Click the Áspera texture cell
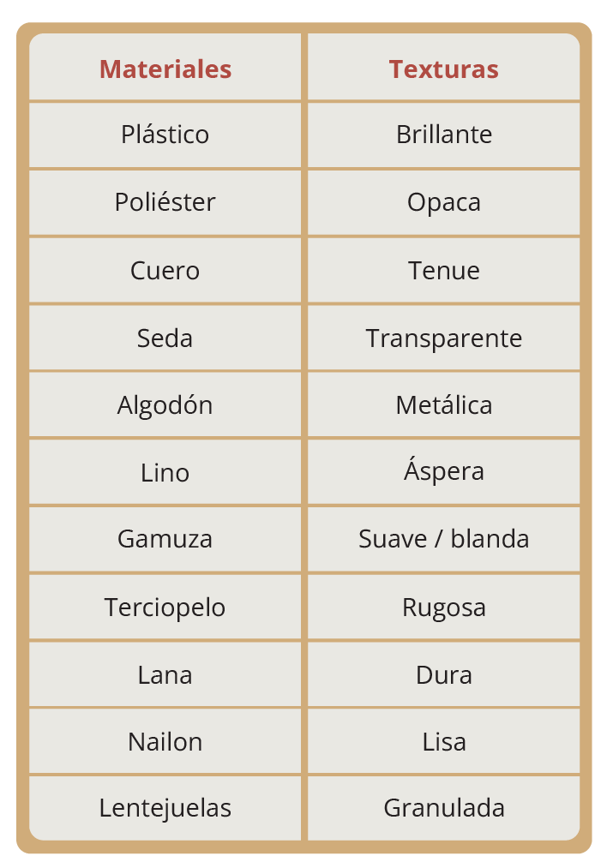 (x=443, y=472)
